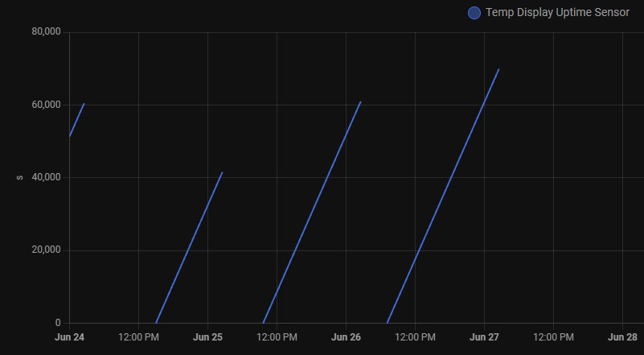Click the short uptime line segment at Jun 24
This screenshot has height=355, width=644.
(77, 120)
